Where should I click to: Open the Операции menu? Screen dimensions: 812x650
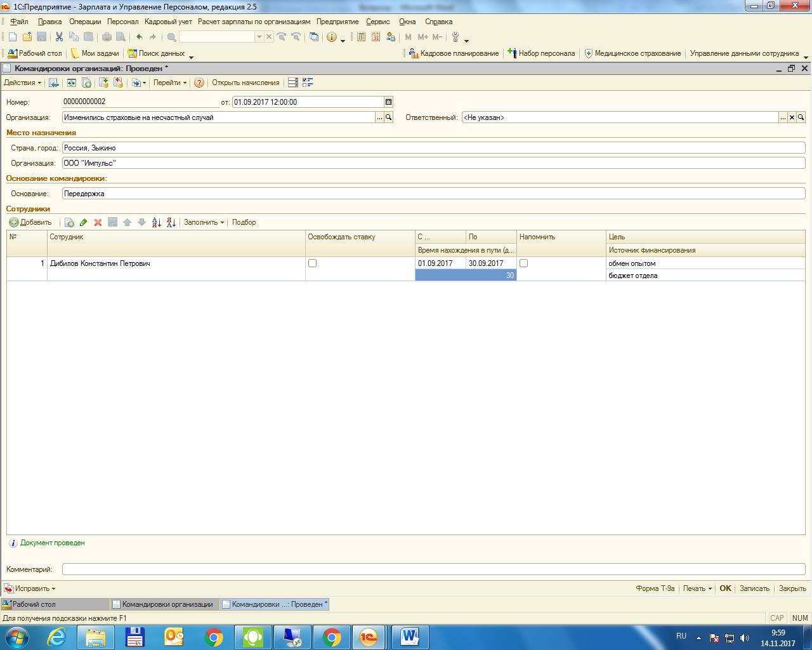pyautogui.click(x=85, y=22)
